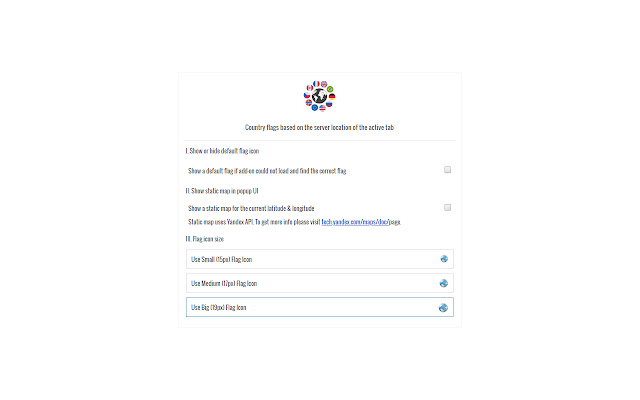This screenshot has width=640, height=400.
Task: Click the central globe in the logo
Action: (x=319, y=96)
